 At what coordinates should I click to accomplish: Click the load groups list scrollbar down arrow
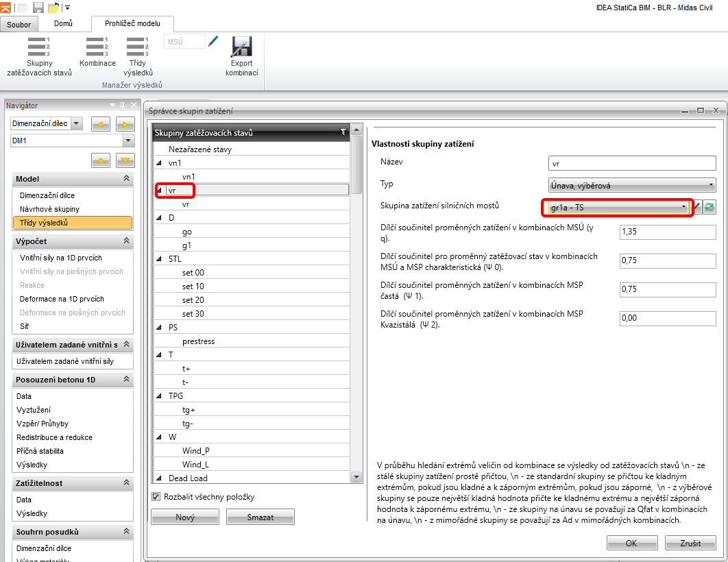pyautogui.click(x=356, y=477)
